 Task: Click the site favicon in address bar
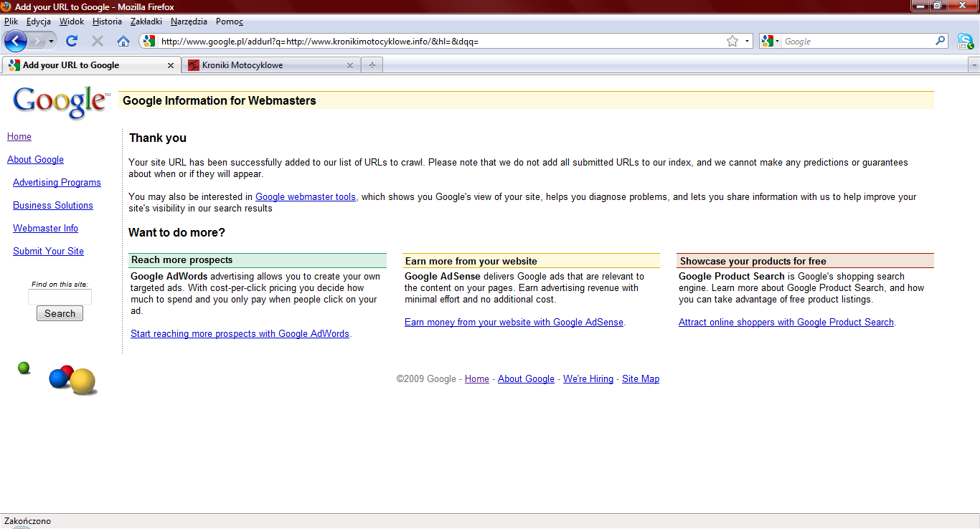coord(149,41)
